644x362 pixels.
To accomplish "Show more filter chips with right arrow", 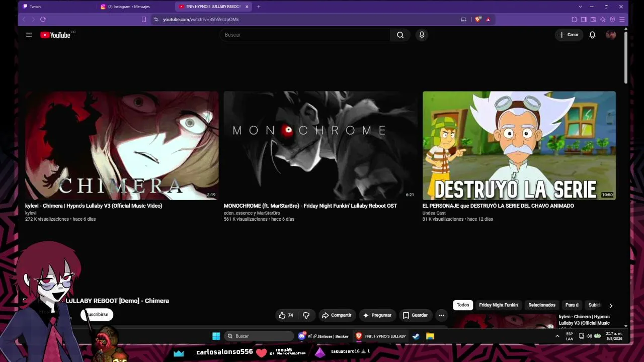I will tap(611, 305).
